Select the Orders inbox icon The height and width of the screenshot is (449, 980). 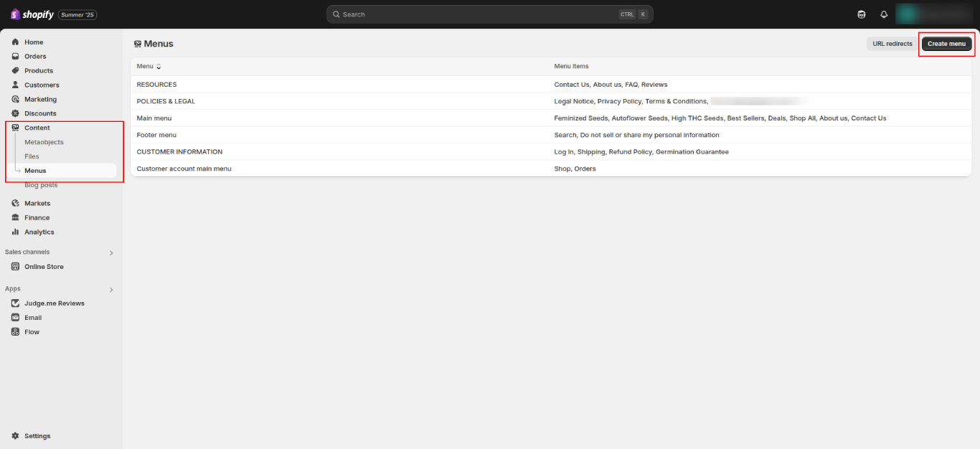coord(15,57)
